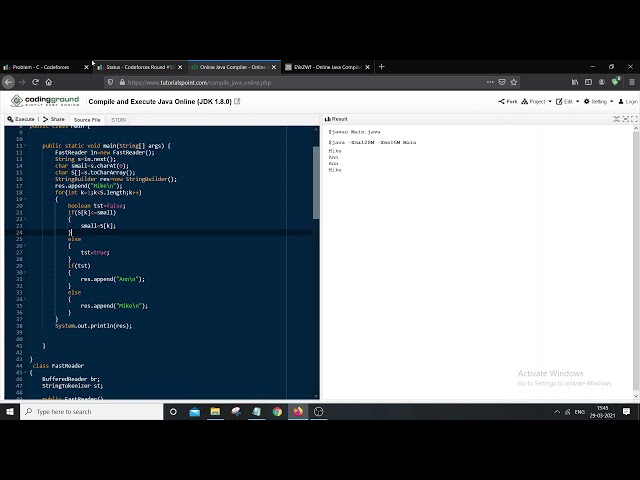Click the ENG language indicator in tray
The image size is (640, 480).
[580, 412]
